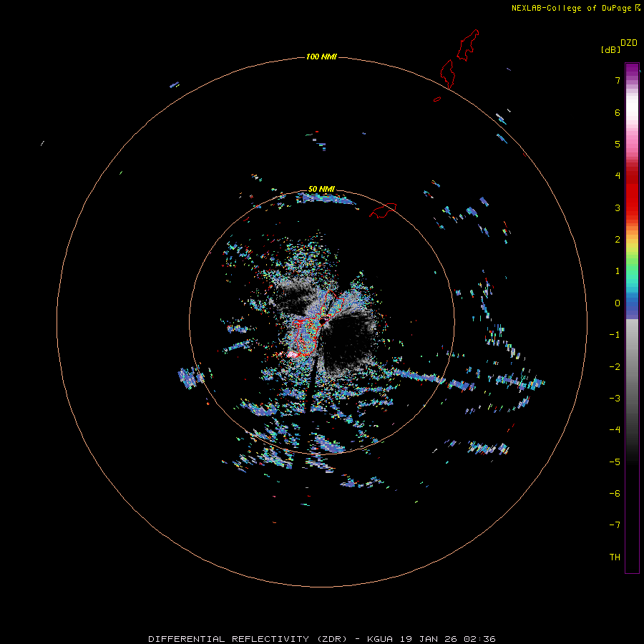Click the legend value -3 label
Screen dimensions: 644x644
pyautogui.click(x=615, y=399)
